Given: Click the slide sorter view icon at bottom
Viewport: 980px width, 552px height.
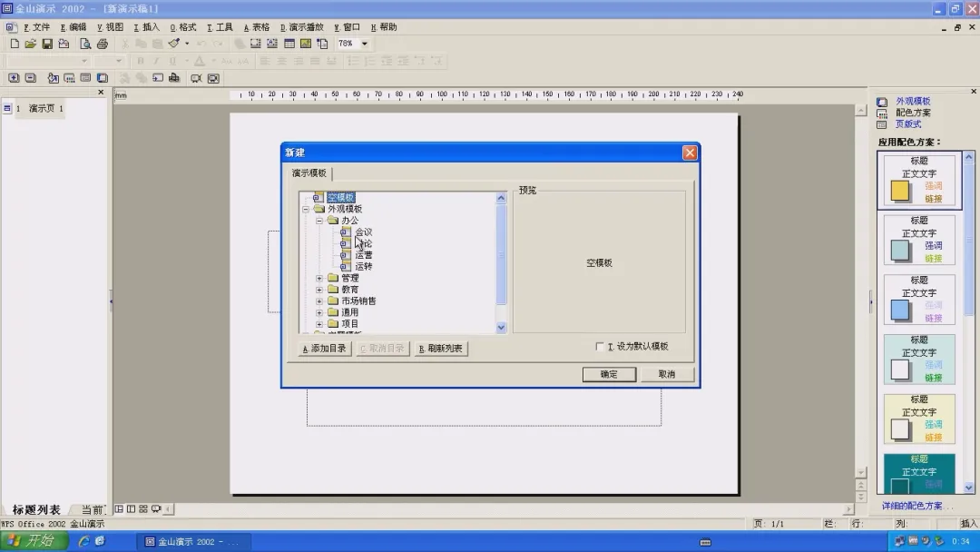Looking at the screenshot, I should click(x=143, y=508).
